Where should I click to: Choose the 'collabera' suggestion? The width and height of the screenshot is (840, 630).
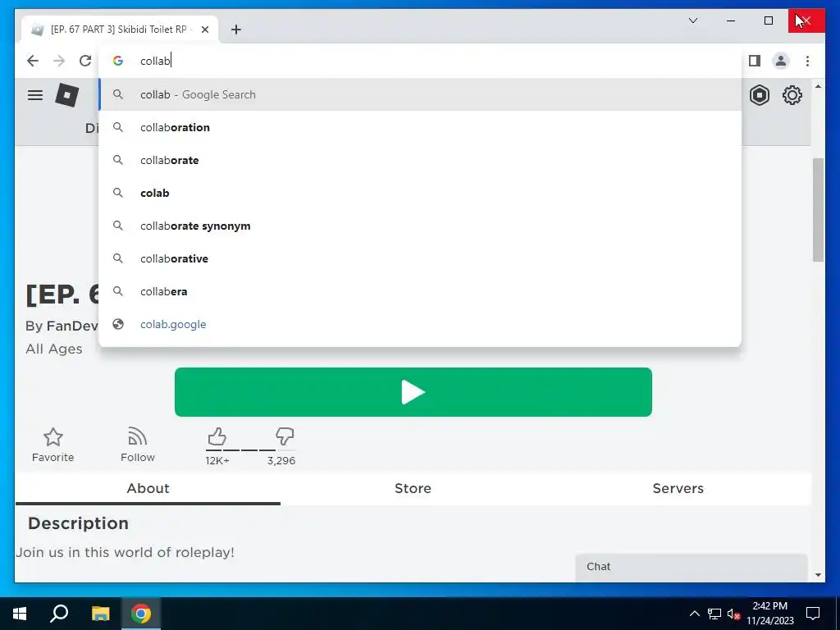421,291
